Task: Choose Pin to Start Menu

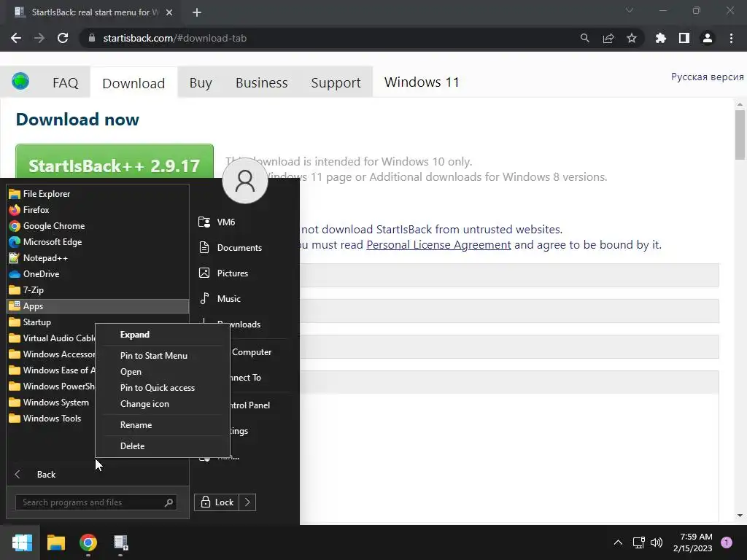Action: coord(163,356)
